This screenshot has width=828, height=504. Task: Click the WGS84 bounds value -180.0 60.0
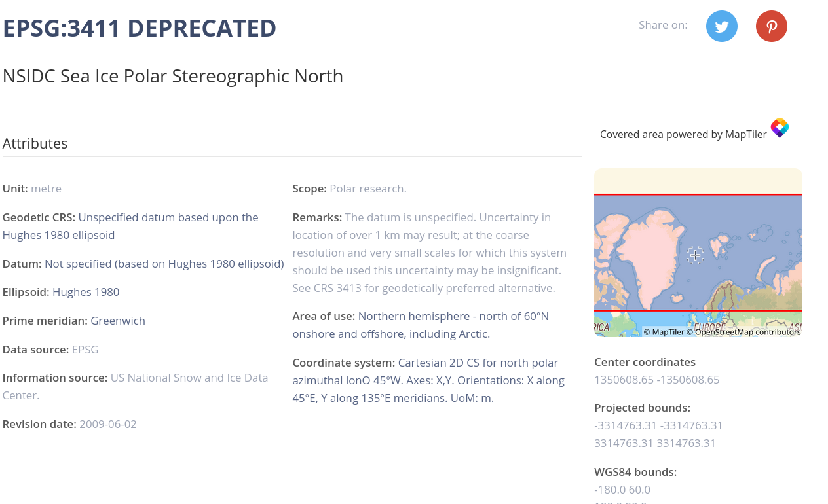point(622,489)
